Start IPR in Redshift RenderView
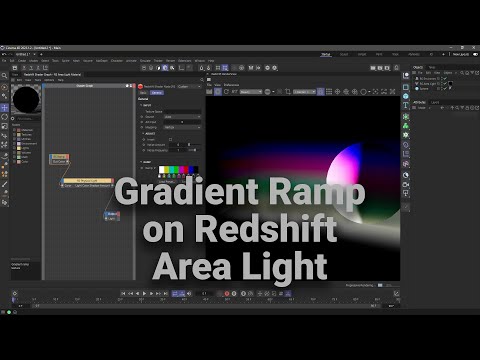480x360 pixels. click(x=218, y=92)
